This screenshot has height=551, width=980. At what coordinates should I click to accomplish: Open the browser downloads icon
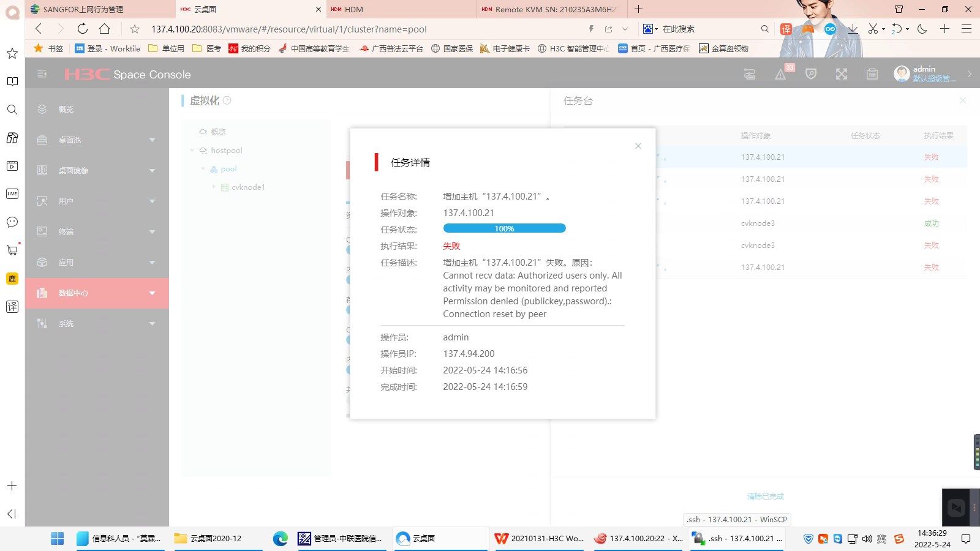(853, 29)
